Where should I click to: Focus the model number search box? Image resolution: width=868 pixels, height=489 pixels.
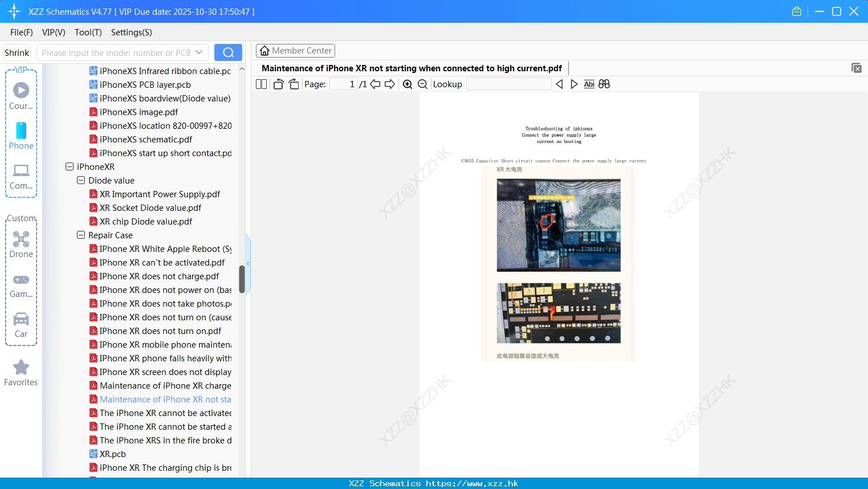pos(115,52)
